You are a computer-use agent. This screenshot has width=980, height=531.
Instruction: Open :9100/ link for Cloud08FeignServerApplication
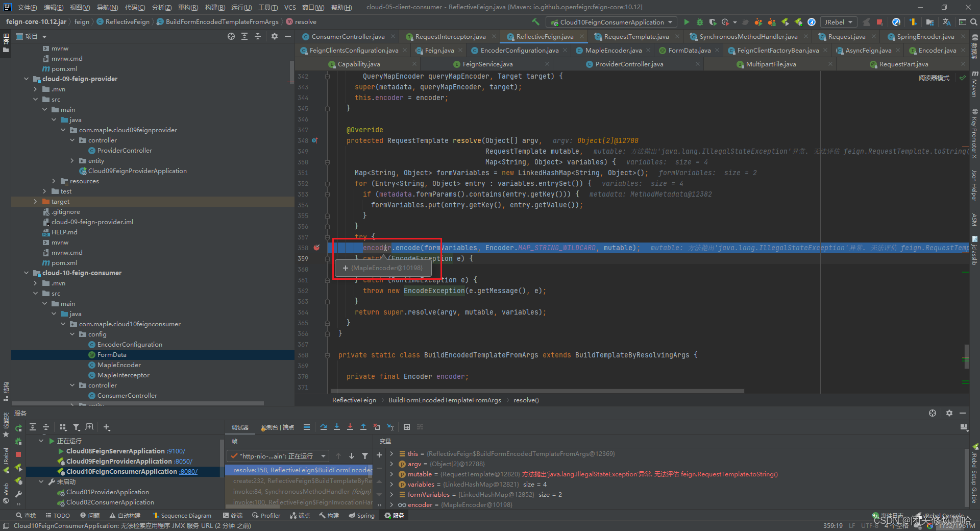tap(176, 451)
